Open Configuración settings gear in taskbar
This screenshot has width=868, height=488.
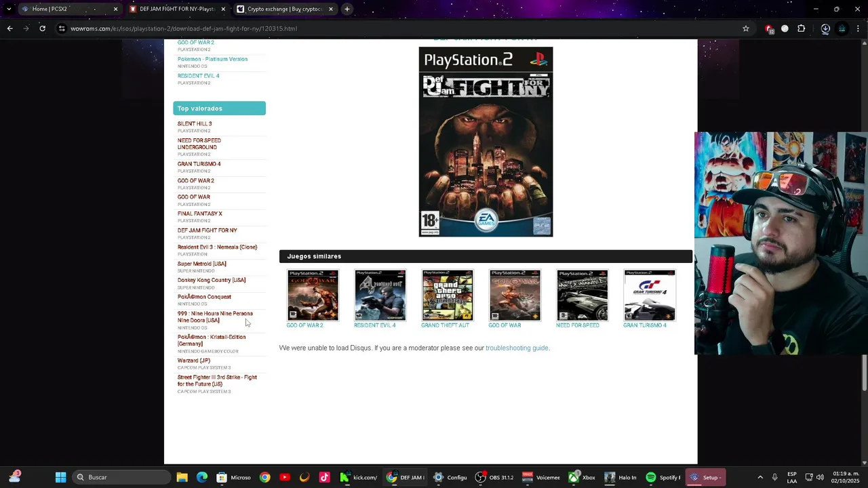coord(451,477)
